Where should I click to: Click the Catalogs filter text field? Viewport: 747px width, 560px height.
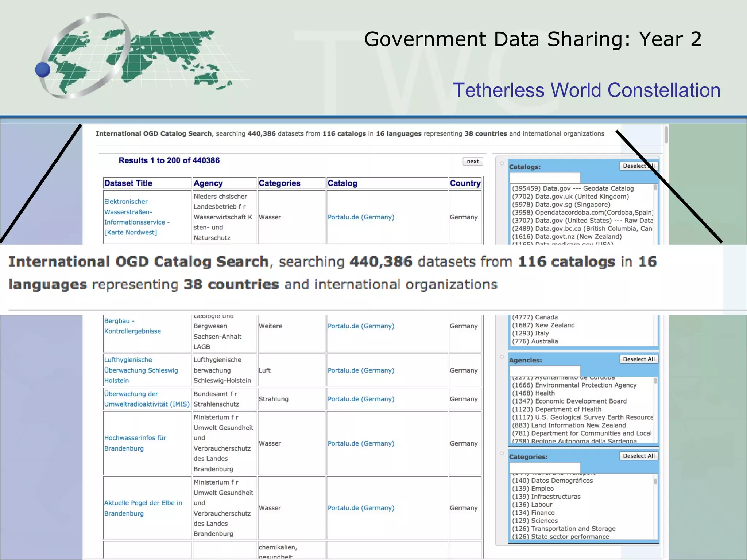[x=545, y=178]
